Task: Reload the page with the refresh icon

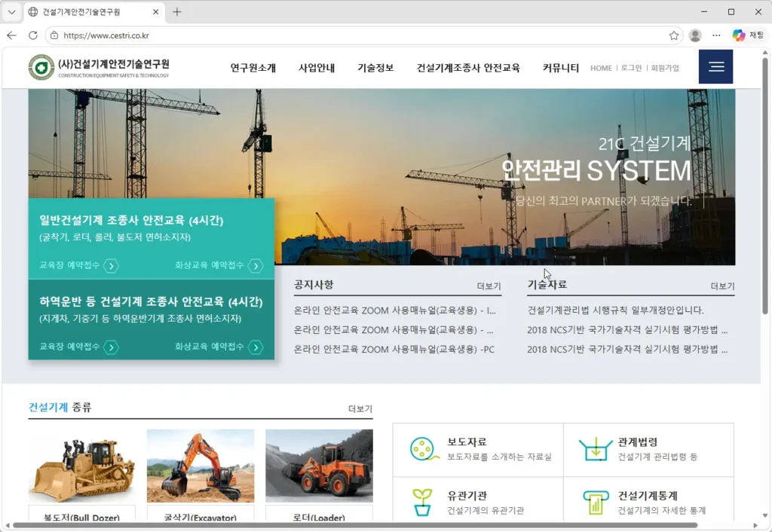Action: click(x=33, y=35)
